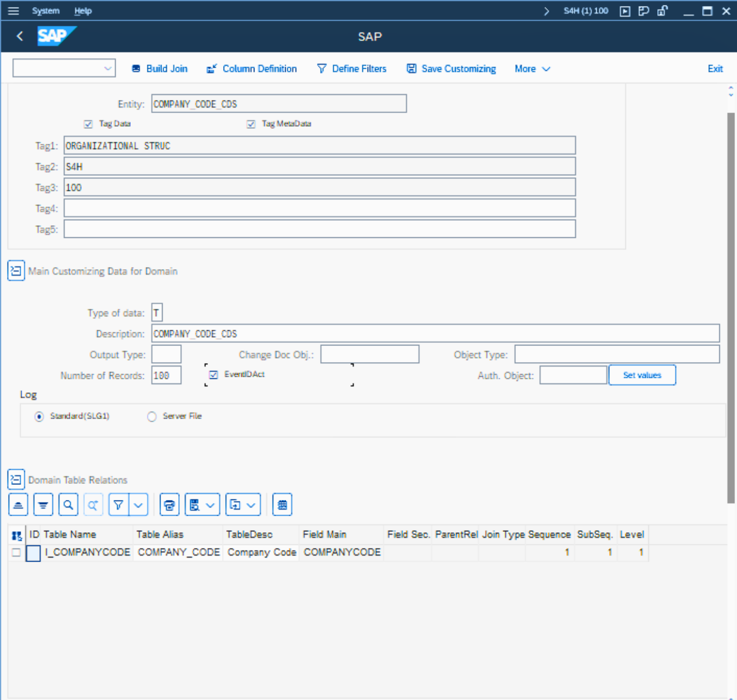Click the SAP back arrow icon
737x700 pixels.
(20, 36)
